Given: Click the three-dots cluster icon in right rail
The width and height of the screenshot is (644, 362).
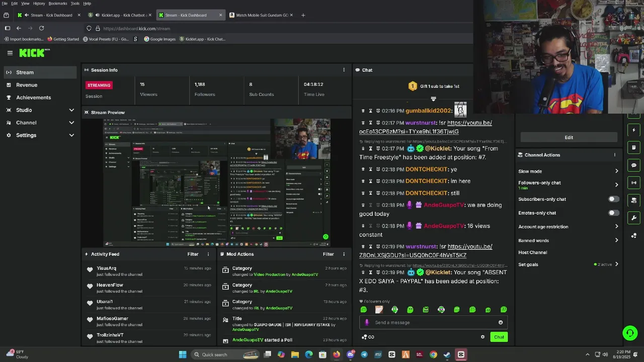Looking at the screenshot, I should [634, 236].
